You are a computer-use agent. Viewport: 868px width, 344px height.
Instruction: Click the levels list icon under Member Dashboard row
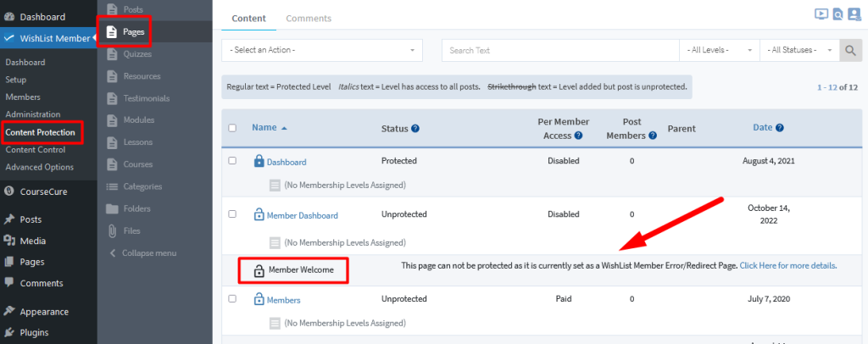[x=275, y=242]
